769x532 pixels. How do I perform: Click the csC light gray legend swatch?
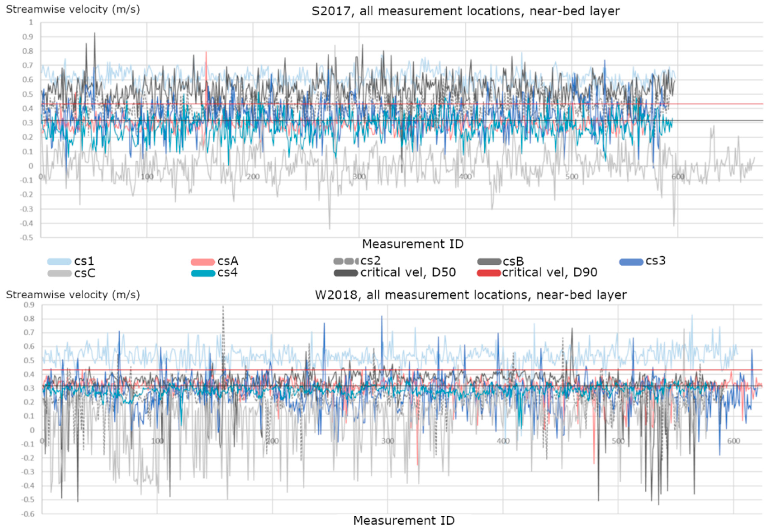(59, 274)
